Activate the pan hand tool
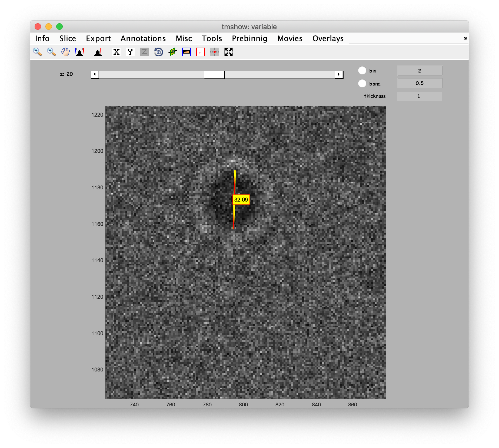Screen dimensions: 499x448 point(65,52)
